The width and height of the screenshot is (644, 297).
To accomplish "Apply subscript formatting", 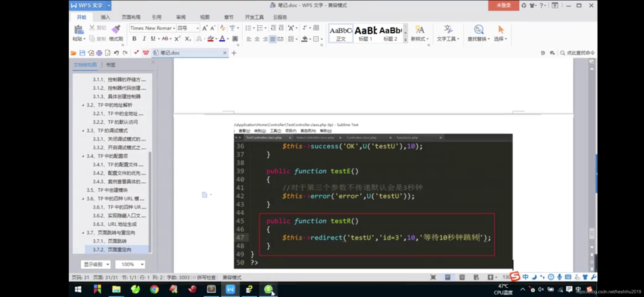I will coord(188,39).
